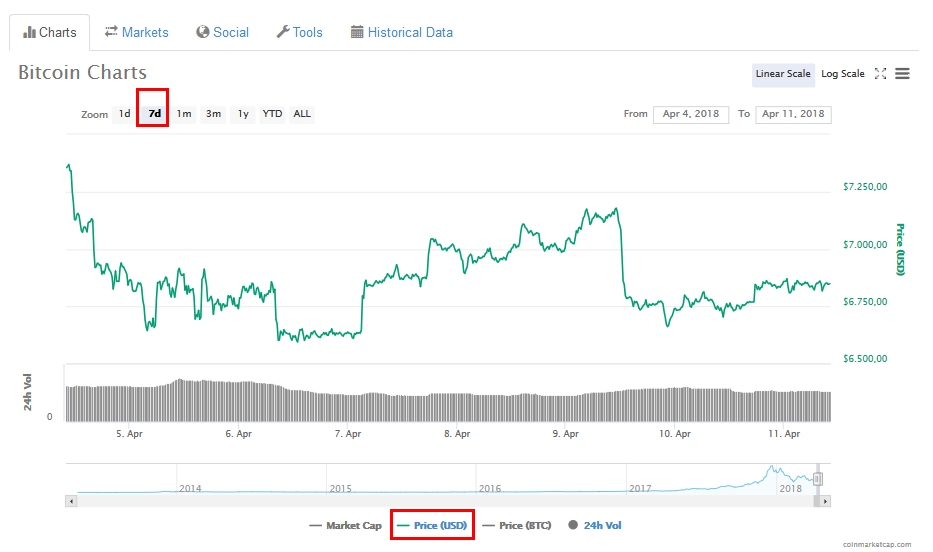
Task: Click the $6,500.00 price axis label
Action: tap(865, 359)
